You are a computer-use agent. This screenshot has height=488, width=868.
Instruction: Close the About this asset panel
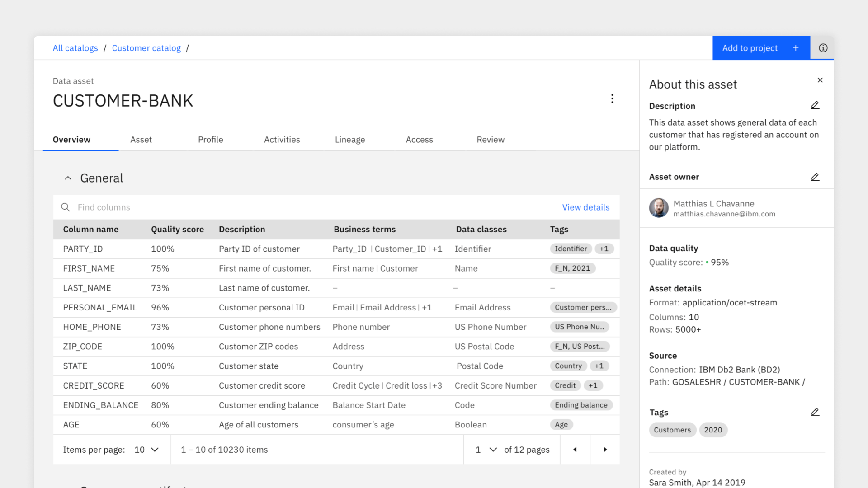tap(820, 80)
